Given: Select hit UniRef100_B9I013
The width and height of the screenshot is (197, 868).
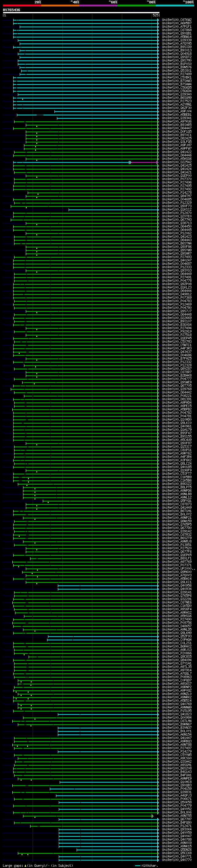Looking at the screenshot, I should pyautogui.click(x=177, y=50).
